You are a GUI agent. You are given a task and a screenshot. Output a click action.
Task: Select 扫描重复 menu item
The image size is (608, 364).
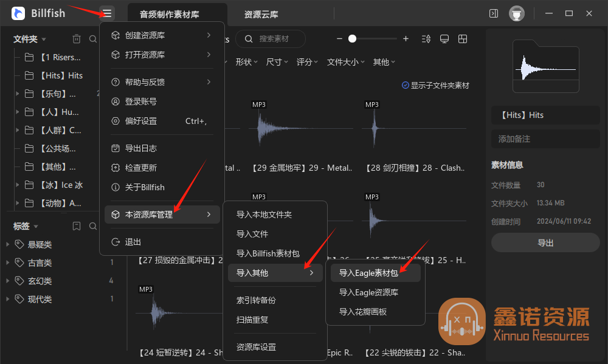click(275, 320)
